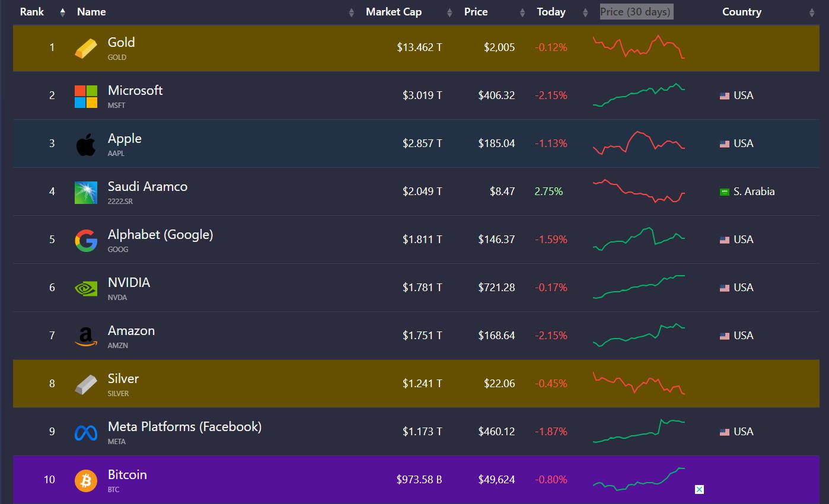Click the Silver bar icon

[86, 384]
